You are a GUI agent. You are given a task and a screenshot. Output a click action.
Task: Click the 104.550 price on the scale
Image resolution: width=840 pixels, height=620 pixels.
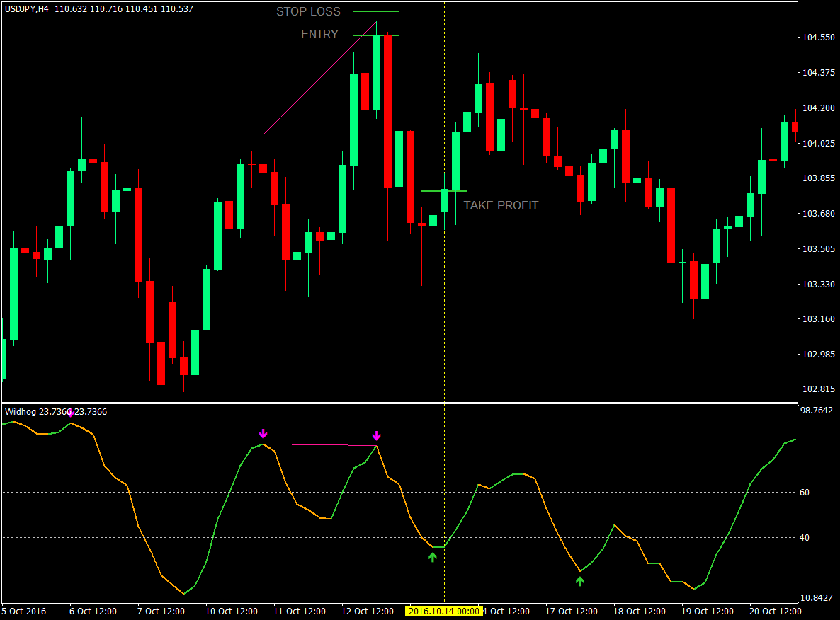click(x=818, y=37)
